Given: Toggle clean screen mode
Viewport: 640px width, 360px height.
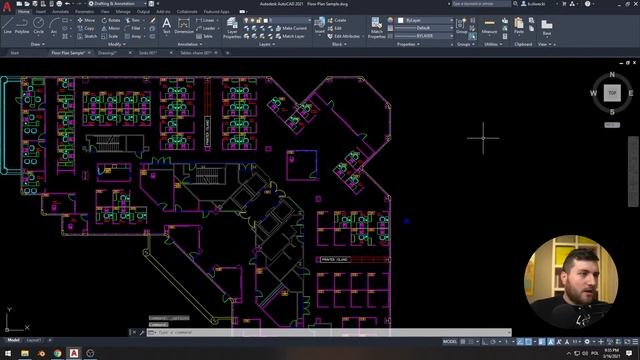Looking at the screenshot, I should 627,342.
